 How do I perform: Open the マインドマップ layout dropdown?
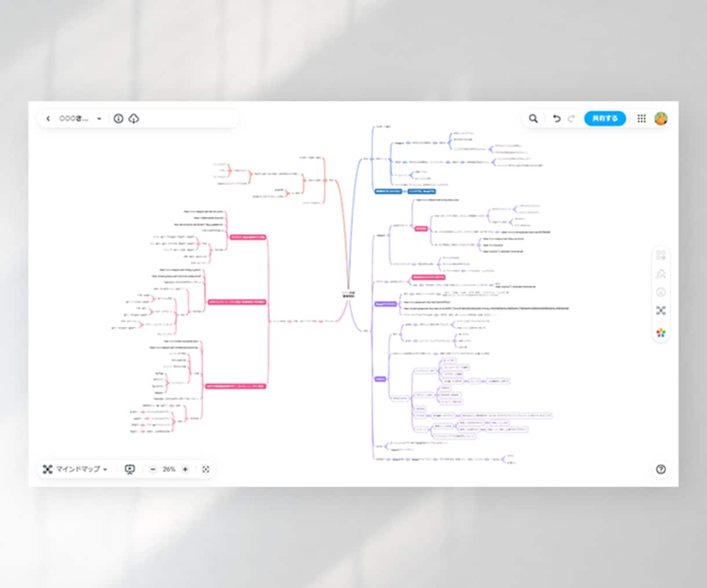click(75, 469)
